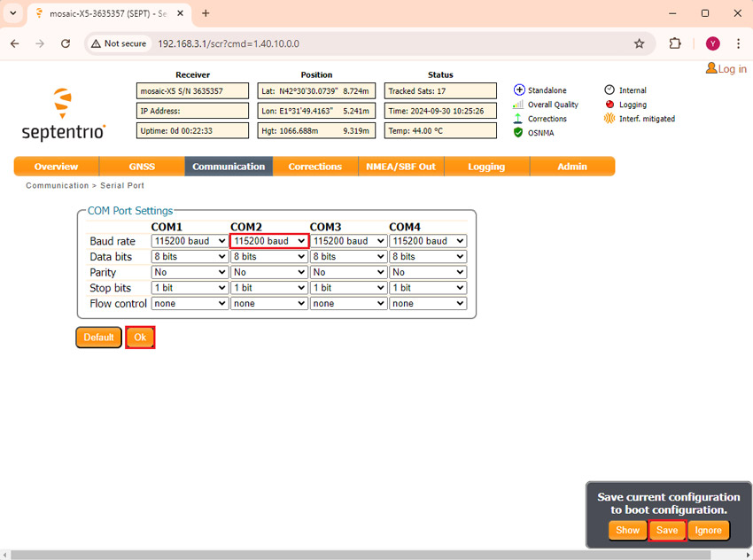Viewport: 753px width, 560px height.
Task: Expand the COM1 Parity dropdown
Action: (x=190, y=273)
